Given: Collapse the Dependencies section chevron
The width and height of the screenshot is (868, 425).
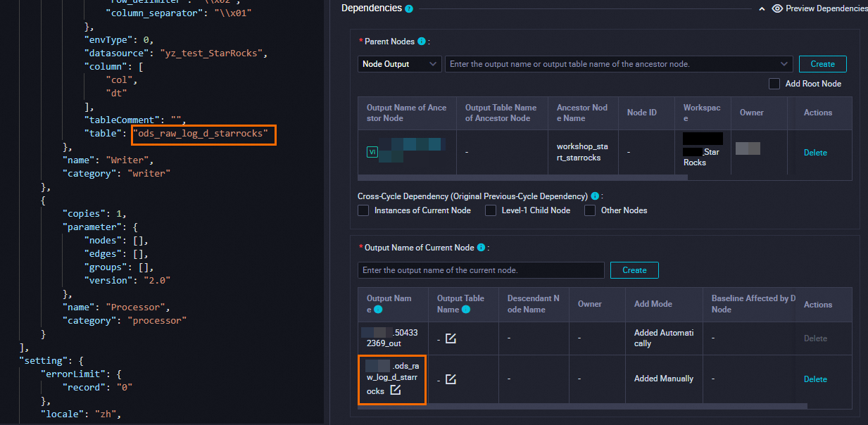Looking at the screenshot, I should point(762,9).
